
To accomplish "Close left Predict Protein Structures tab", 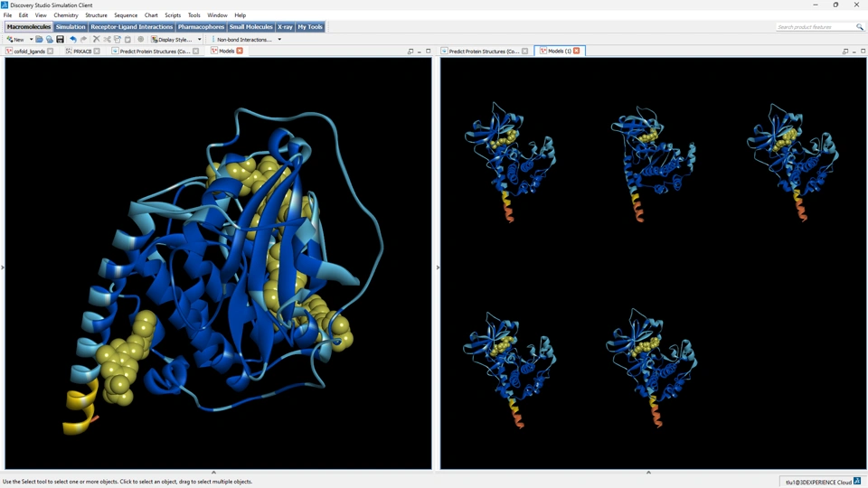I will coord(195,51).
